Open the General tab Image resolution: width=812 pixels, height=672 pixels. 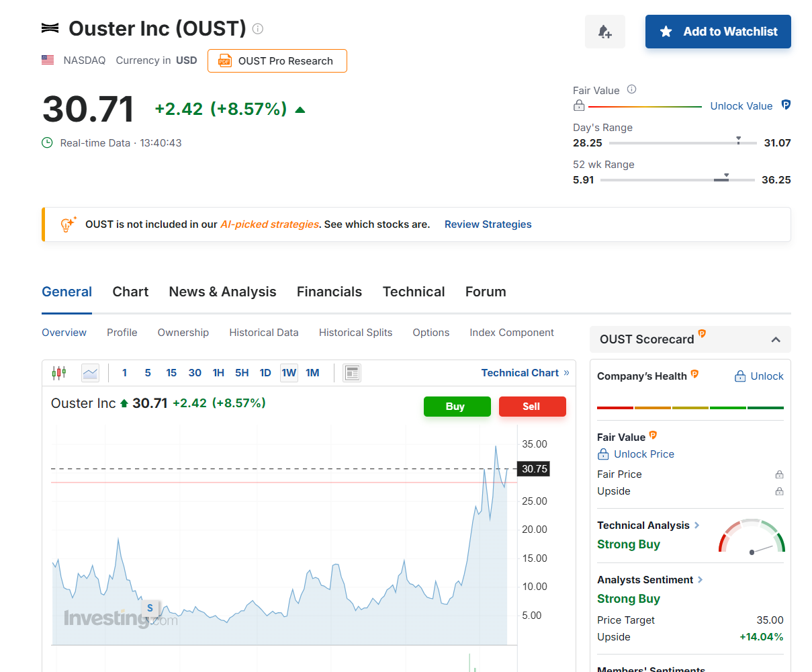(x=66, y=292)
